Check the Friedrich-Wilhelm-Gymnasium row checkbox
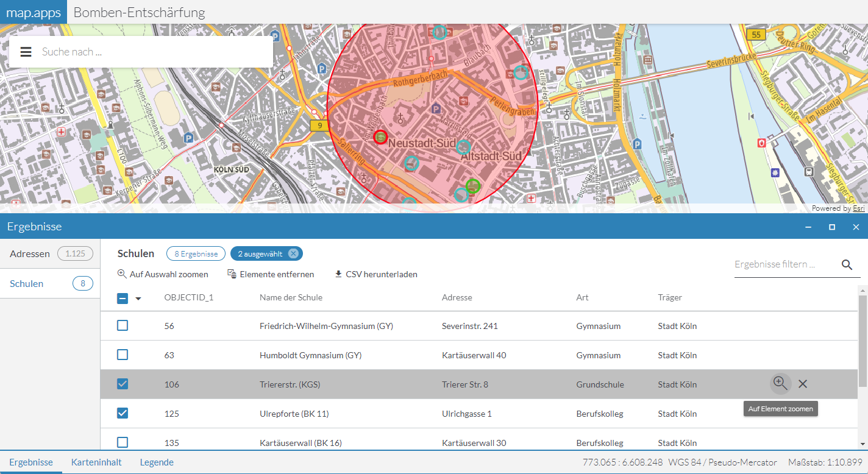This screenshot has height=474, width=868. click(123, 325)
